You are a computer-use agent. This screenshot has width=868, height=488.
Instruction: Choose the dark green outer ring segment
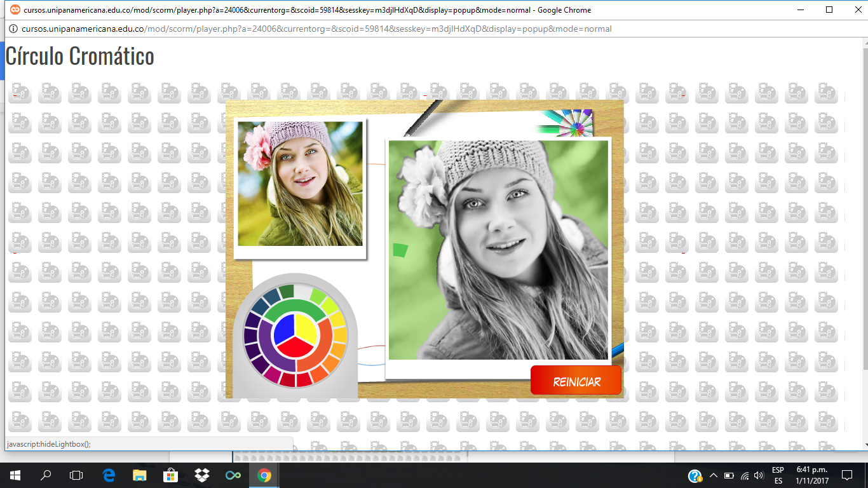(x=287, y=291)
